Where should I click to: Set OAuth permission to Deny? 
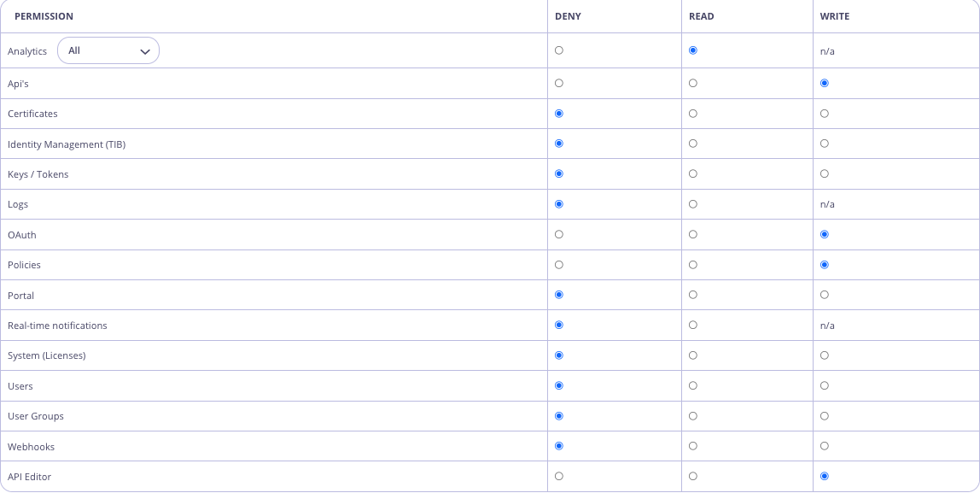point(559,234)
